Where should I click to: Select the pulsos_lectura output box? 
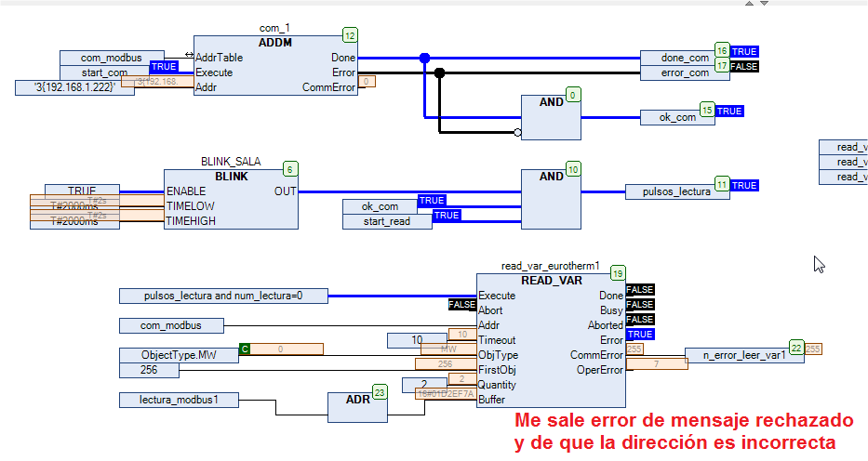click(676, 191)
